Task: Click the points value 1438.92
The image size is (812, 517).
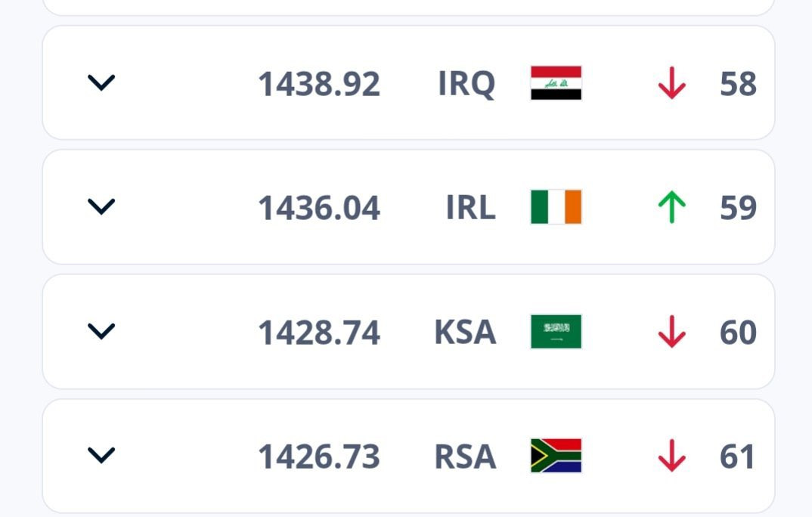Action: [x=319, y=84]
